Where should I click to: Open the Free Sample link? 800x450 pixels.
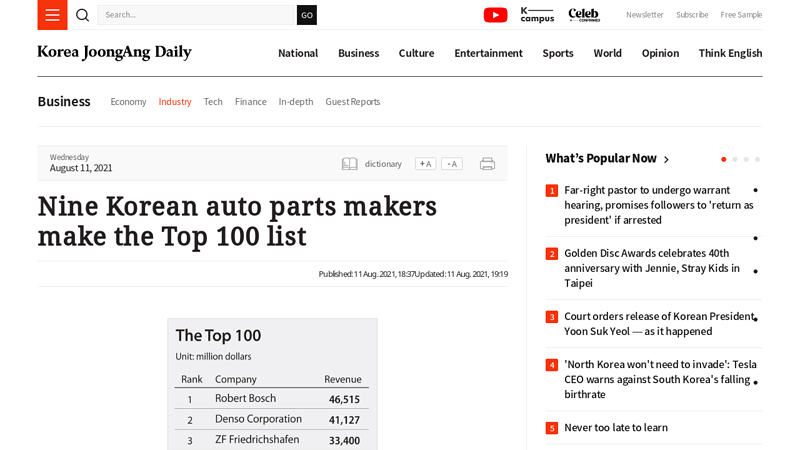[x=741, y=15]
